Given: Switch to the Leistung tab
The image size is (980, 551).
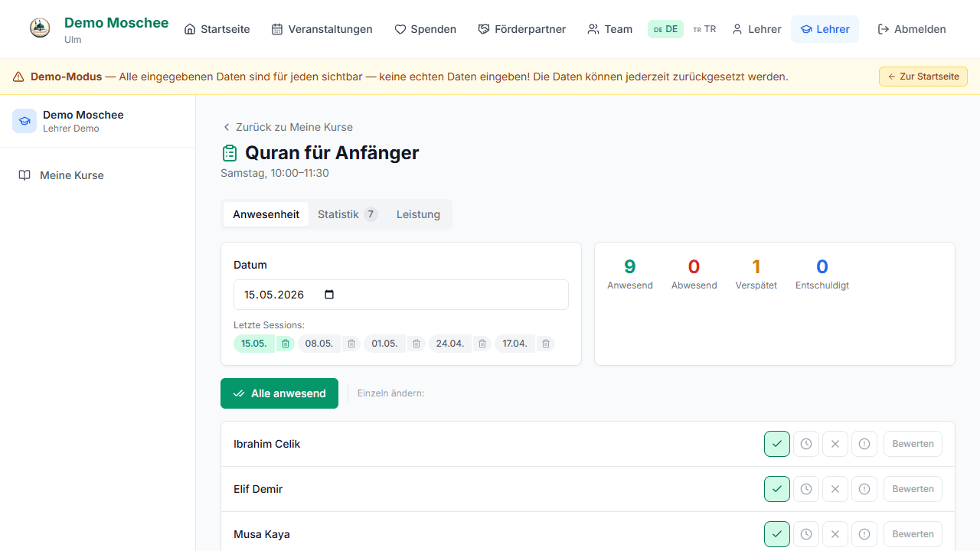Looking at the screenshot, I should point(418,214).
